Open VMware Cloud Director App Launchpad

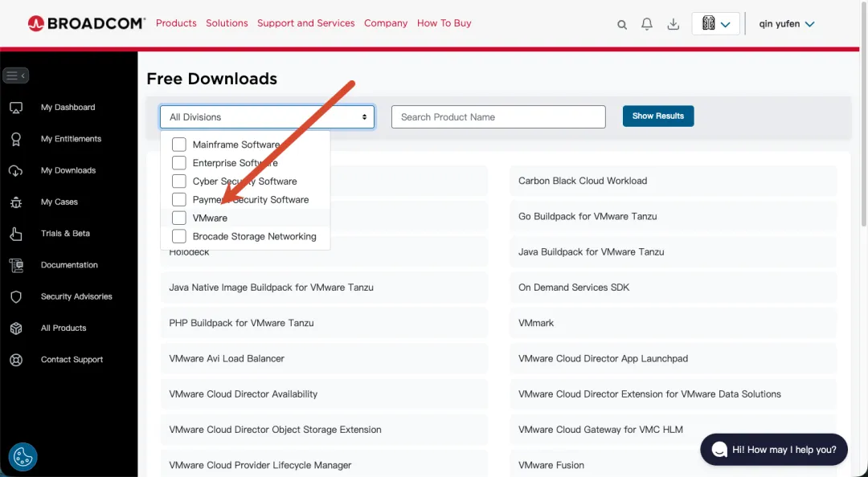point(673,359)
